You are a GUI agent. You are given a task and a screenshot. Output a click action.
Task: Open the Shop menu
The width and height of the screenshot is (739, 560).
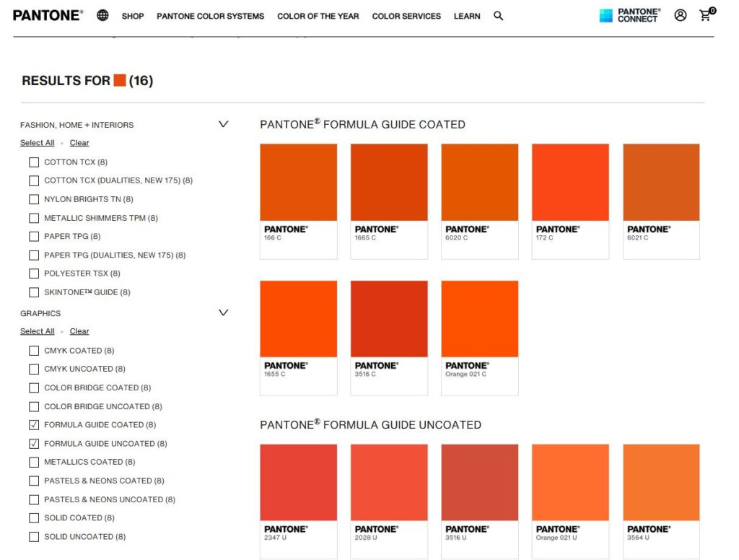[x=133, y=16]
